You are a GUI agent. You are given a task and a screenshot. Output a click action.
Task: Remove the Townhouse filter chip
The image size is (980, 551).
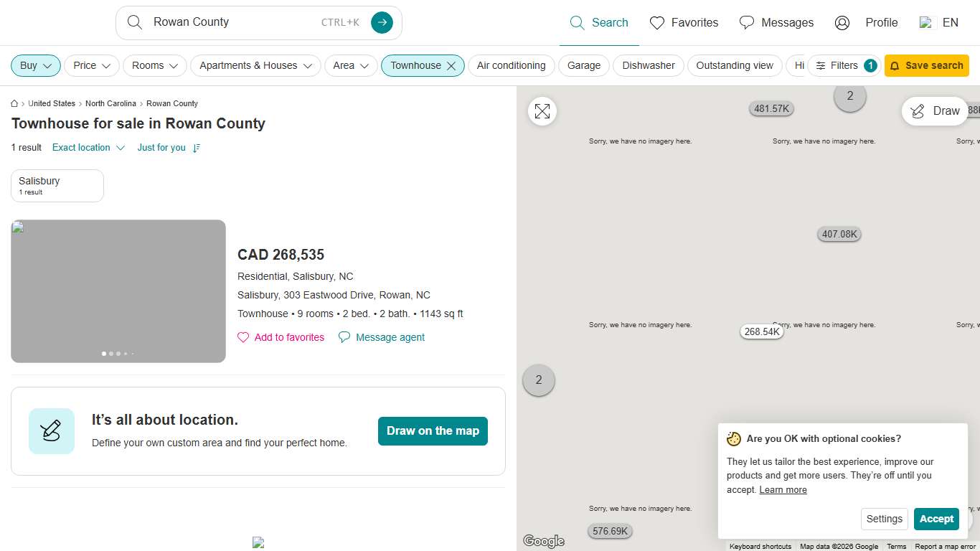tap(451, 66)
